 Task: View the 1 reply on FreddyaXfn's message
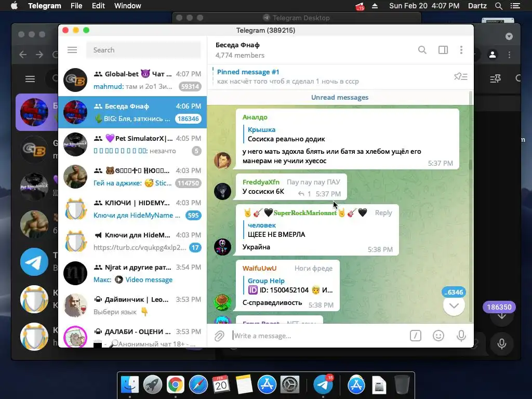[x=304, y=194]
